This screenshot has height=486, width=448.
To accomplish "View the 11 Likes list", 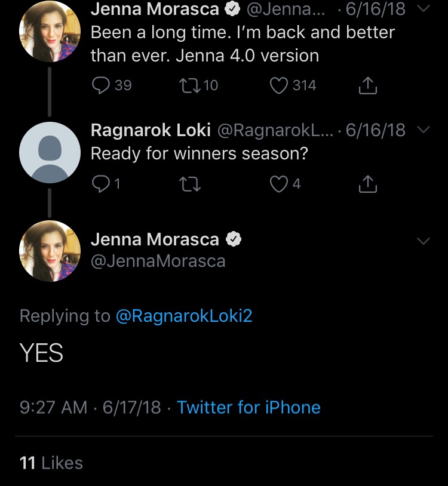I will pyautogui.click(x=51, y=463).
